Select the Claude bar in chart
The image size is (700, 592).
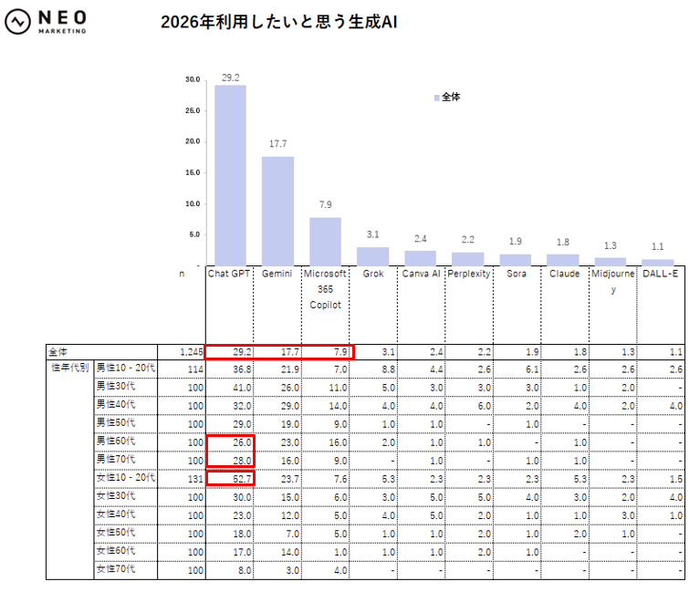(563, 260)
